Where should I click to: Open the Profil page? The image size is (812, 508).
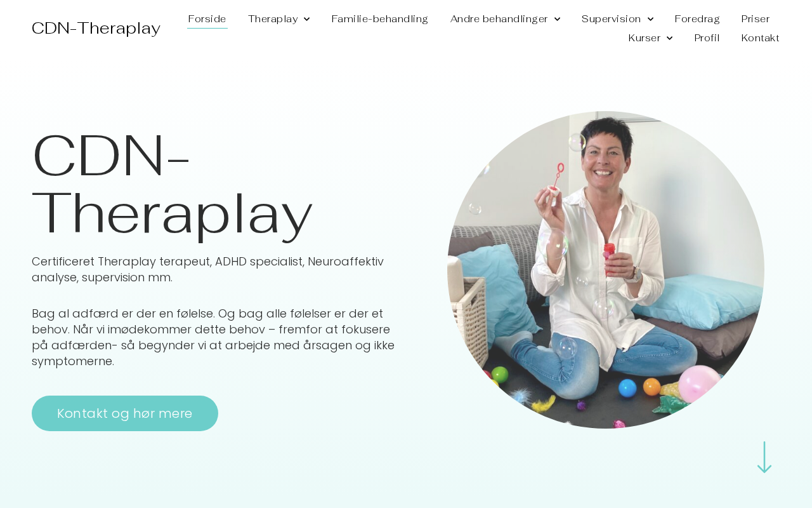(707, 38)
